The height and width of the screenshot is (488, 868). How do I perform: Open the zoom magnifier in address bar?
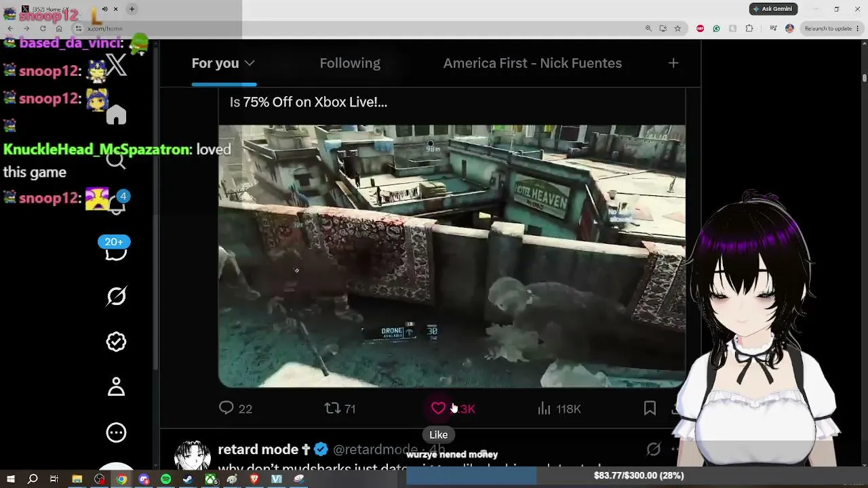click(x=648, y=28)
